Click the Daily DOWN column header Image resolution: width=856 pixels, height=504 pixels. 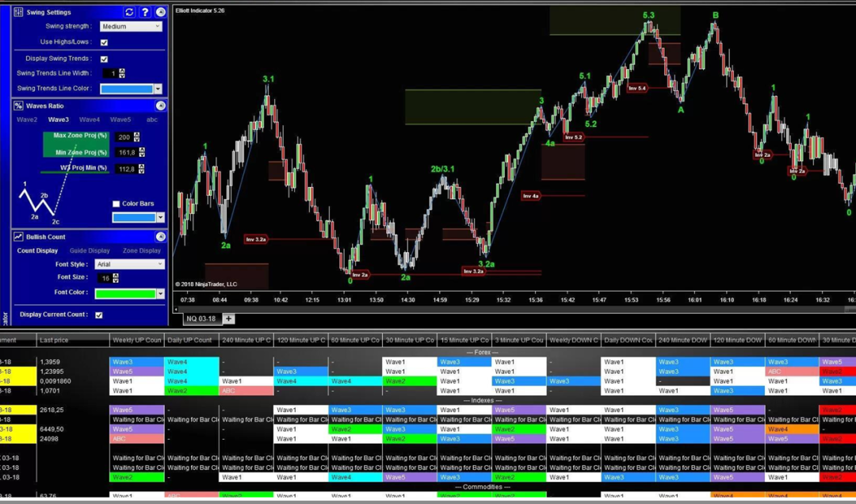coord(628,340)
